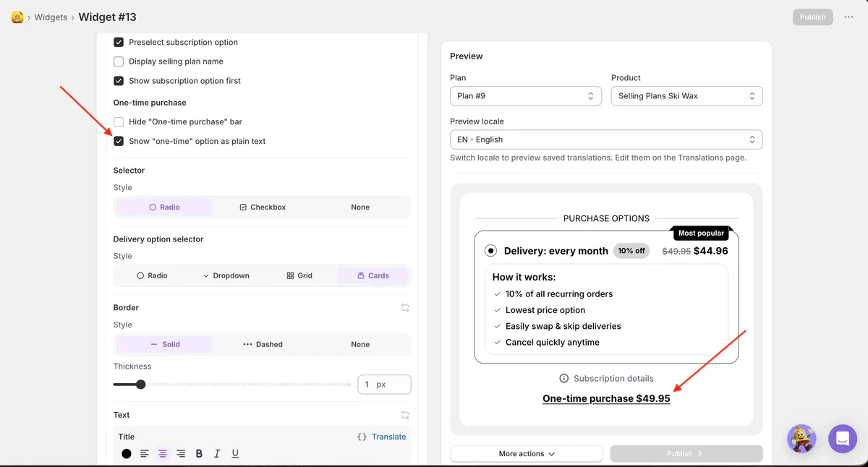Open the Preview locale dropdown
This screenshot has height=467, width=868.
(606, 140)
